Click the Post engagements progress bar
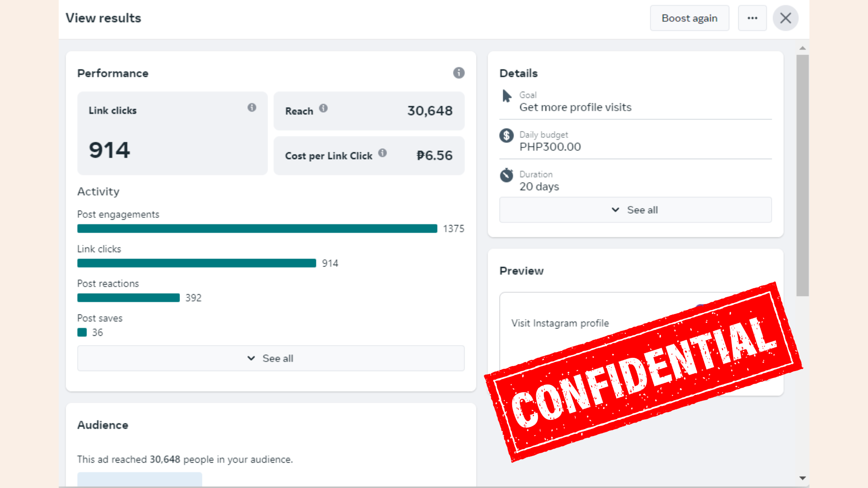 coord(257,229)
